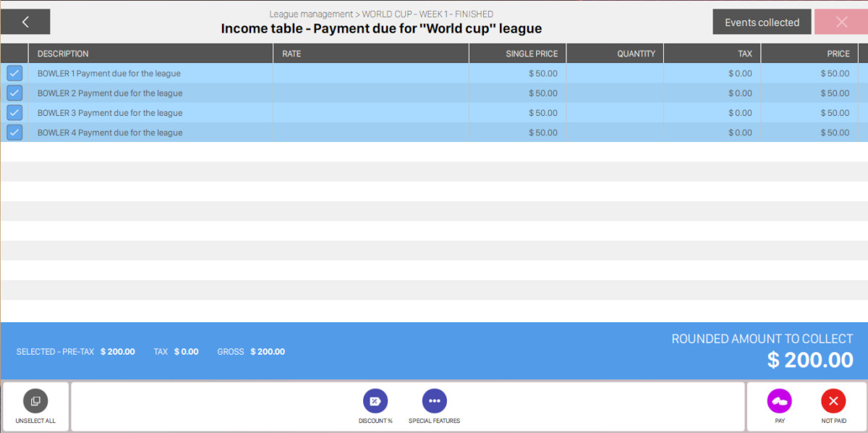Click the Rate column header
Viewport: 868px width, 433px height.
click(x=292, y=54)
